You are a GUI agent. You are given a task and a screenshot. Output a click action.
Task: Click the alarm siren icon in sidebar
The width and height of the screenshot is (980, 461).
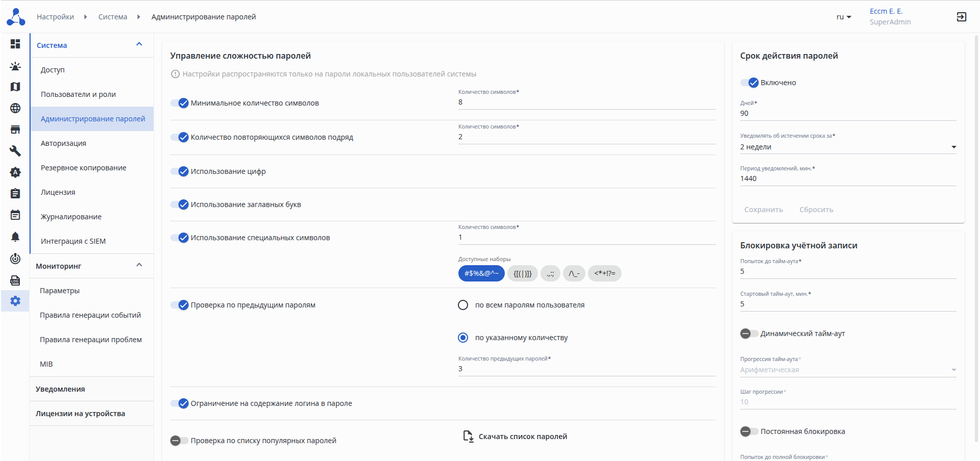(x=15, y=66)
